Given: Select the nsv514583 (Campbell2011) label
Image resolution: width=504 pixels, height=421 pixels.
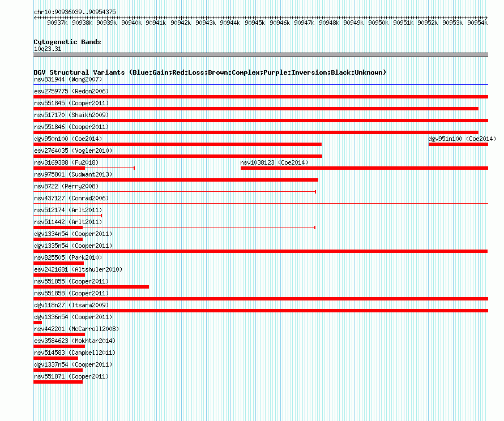Looking at the screenshot, I should pyautogui.click(x=75, y=353).
